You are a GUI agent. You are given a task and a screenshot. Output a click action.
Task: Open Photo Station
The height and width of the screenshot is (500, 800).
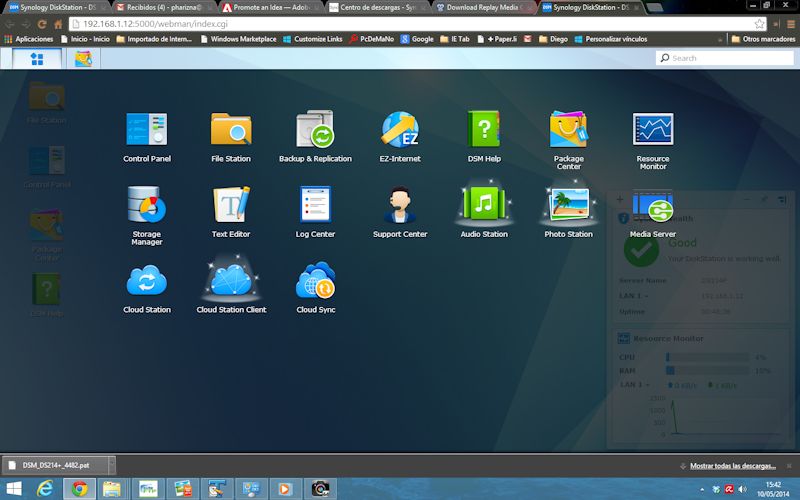pos(568,205)
